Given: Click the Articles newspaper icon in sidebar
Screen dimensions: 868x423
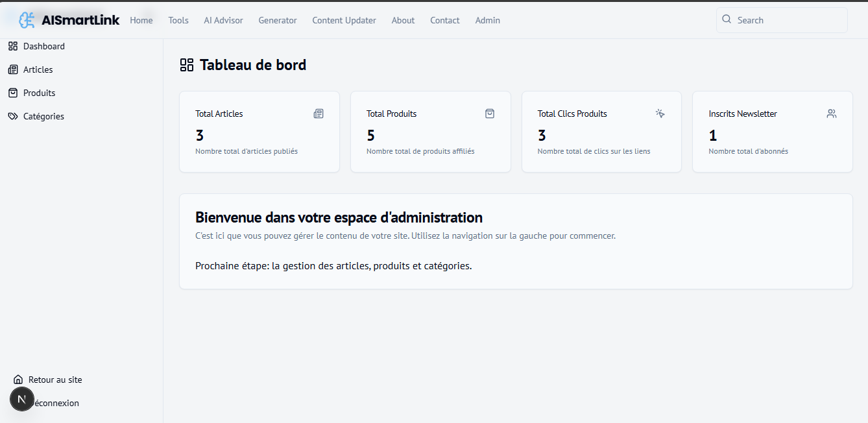Looking at the screenshot, I should (13, 69).
